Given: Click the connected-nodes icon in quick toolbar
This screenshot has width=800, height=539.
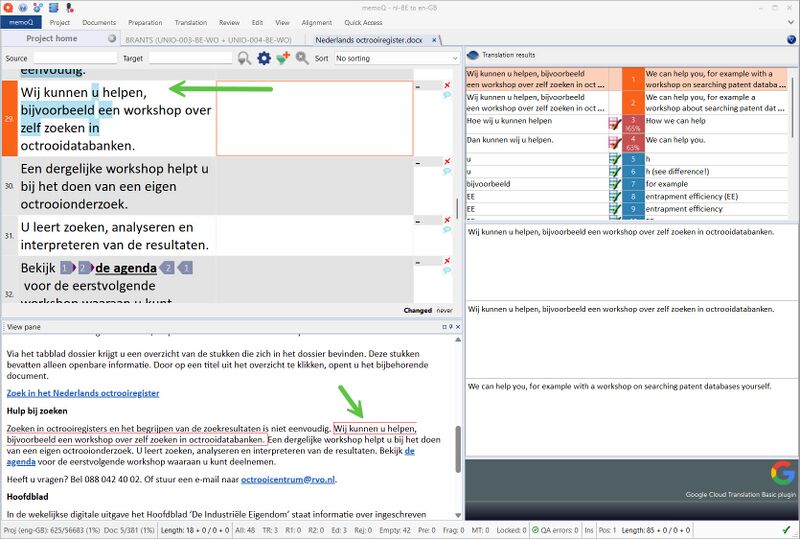Looking at the screenshot, I should [x=38, y=7].
